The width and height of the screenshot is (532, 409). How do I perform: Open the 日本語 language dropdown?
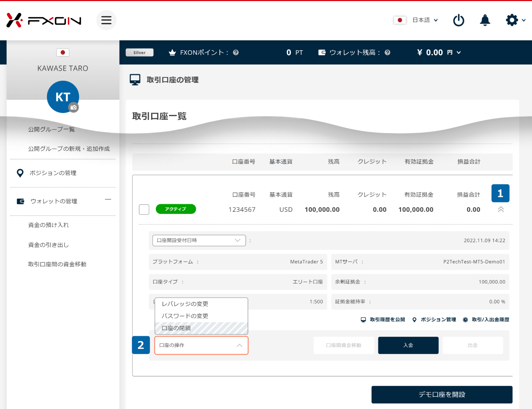[x=425, y=20]
